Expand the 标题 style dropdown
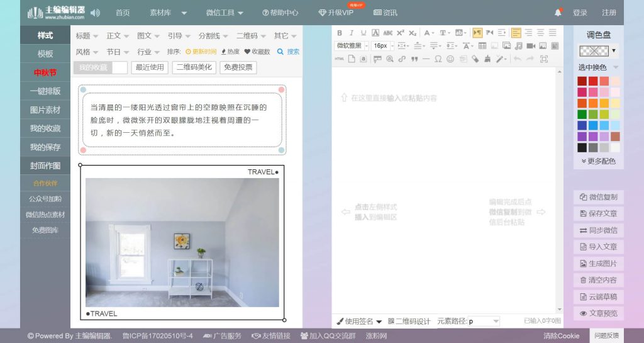 [x=87, y=36]
